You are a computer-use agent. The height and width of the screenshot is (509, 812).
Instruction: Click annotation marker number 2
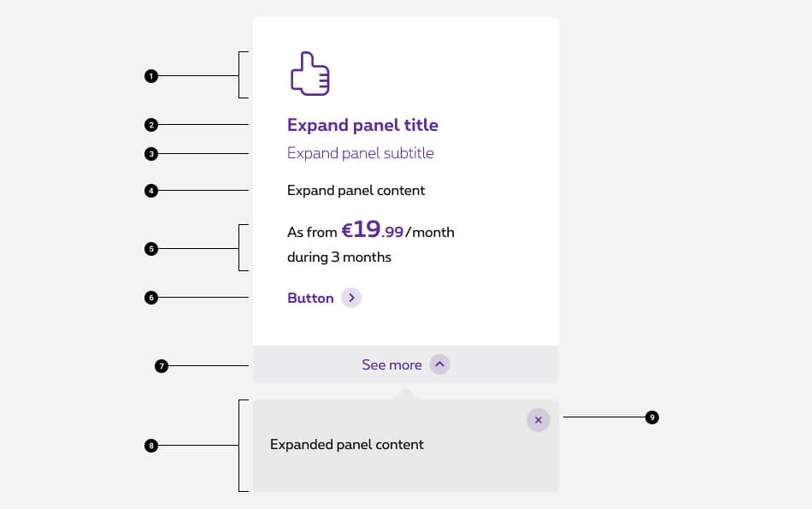pos(151,125)
